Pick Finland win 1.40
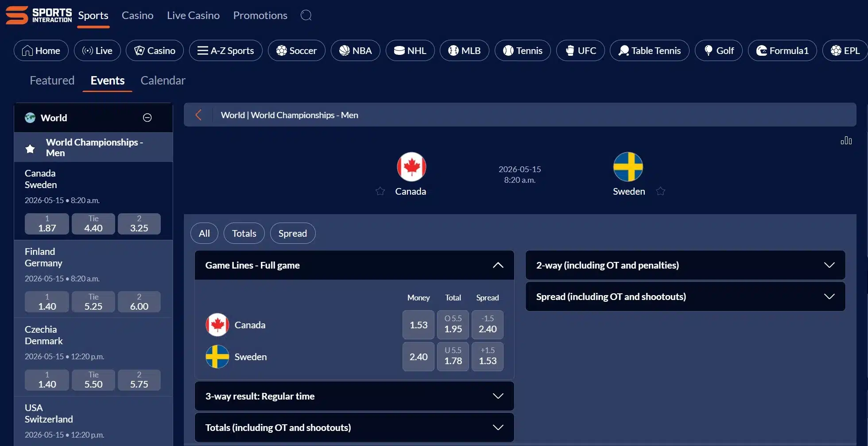The image size is (868, 446). [47, 302]
